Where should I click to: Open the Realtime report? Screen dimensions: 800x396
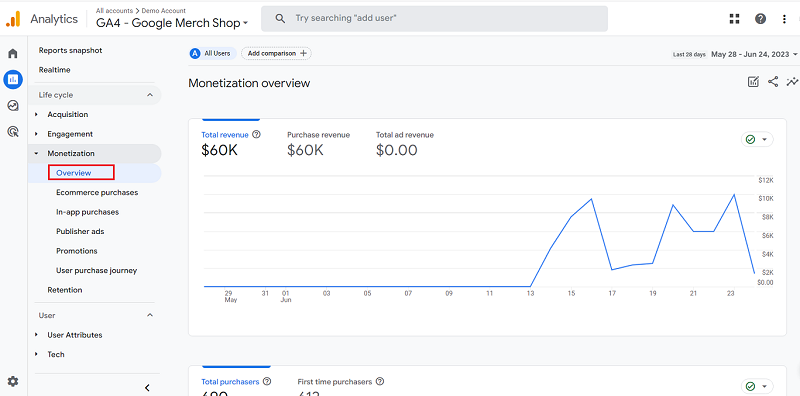(55, 70)
